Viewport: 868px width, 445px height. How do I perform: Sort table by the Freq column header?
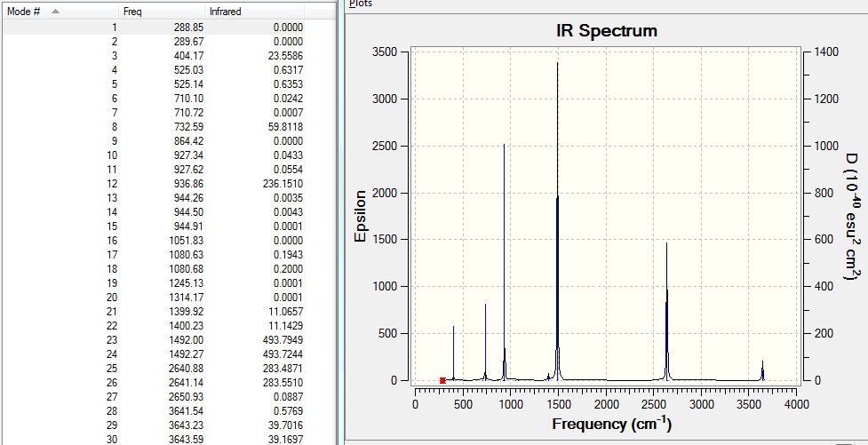163,11
